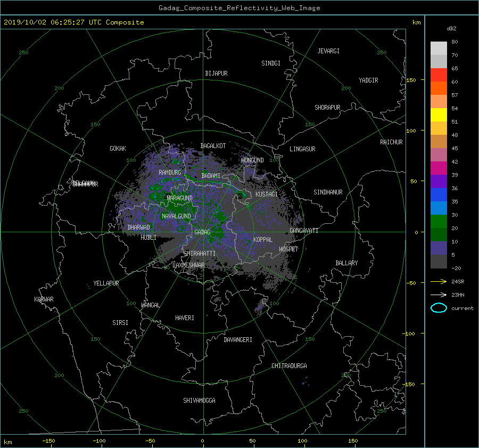
Task: Click the BALLARY city label
Action: pos(346,263)
